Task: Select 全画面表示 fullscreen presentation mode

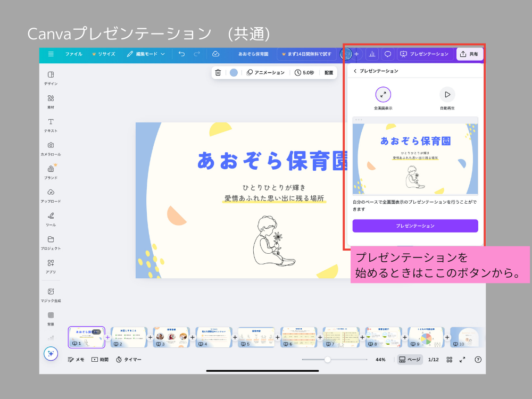Action: (x=383, y=95)
